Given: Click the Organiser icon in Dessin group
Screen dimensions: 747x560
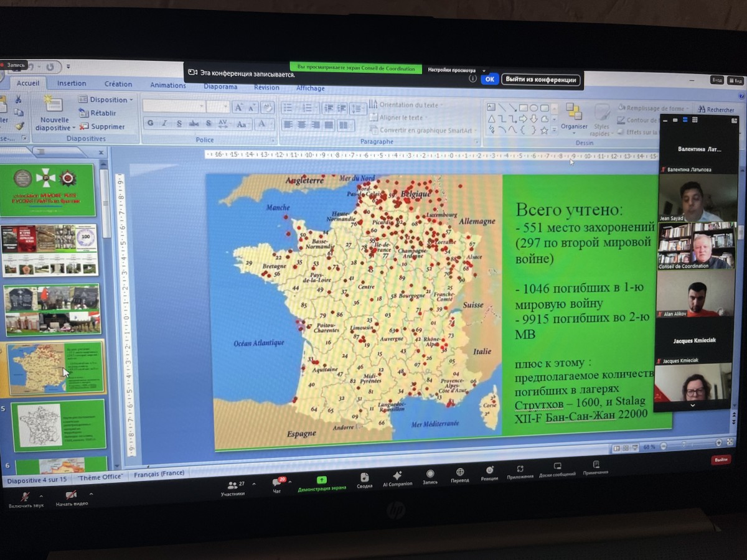Looking at the screenshot, I should (573, 113).
